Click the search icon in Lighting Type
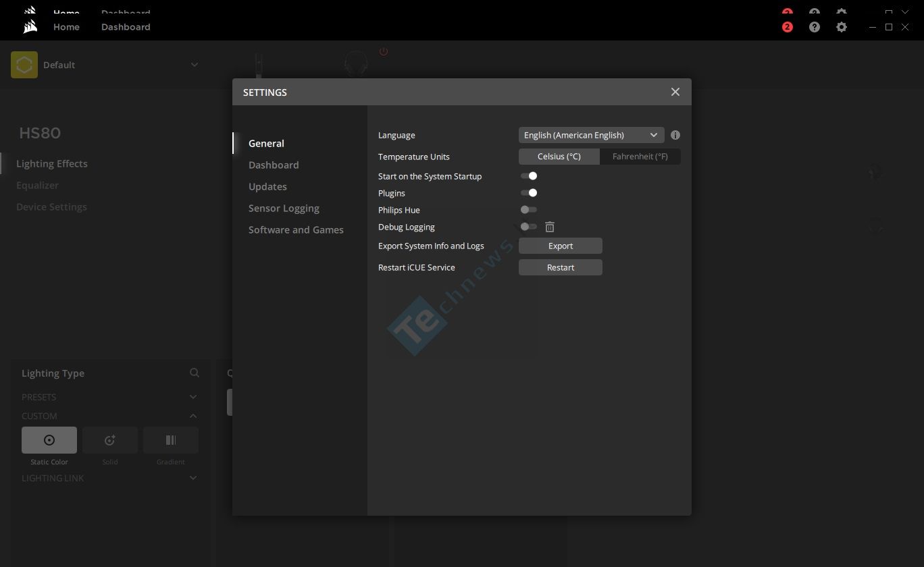 tap(195, 373)
